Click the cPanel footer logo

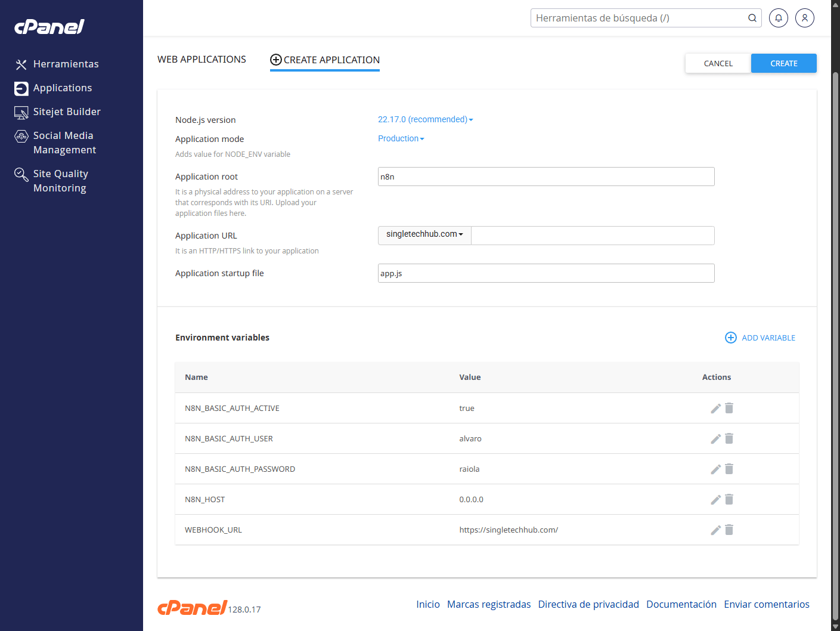tap(192, 608)
